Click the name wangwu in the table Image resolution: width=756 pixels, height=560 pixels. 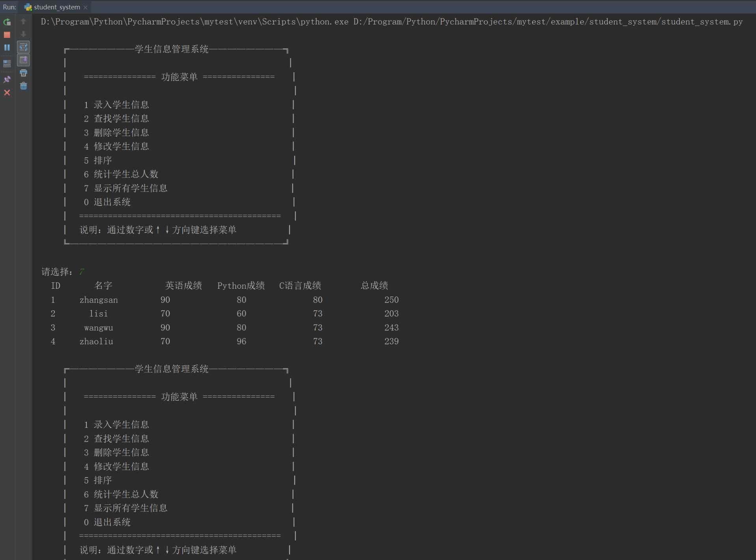point(99,328)
